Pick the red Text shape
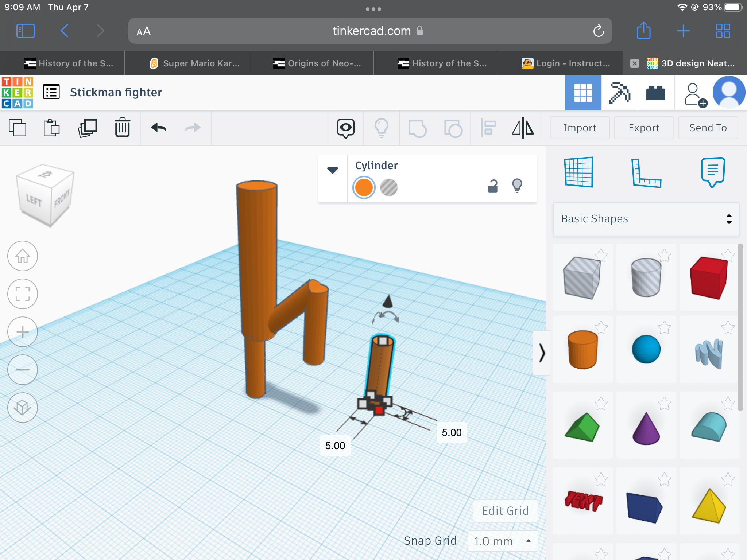Viewport: 747px width, 560px height. click(x=583, y=501)
